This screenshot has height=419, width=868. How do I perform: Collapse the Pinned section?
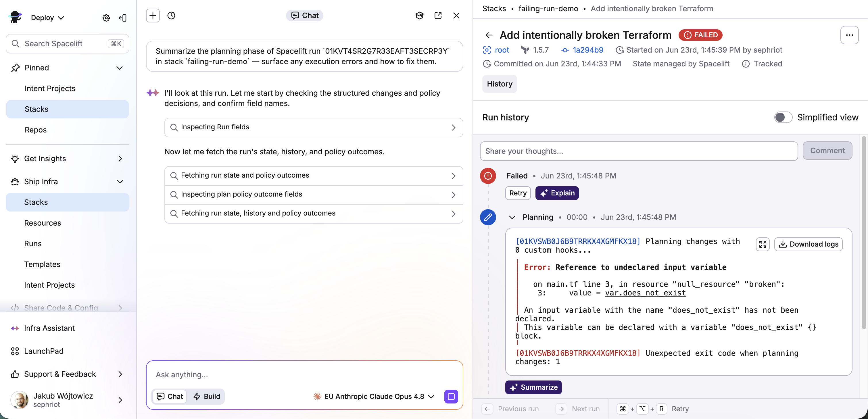(x=120, y=68)
